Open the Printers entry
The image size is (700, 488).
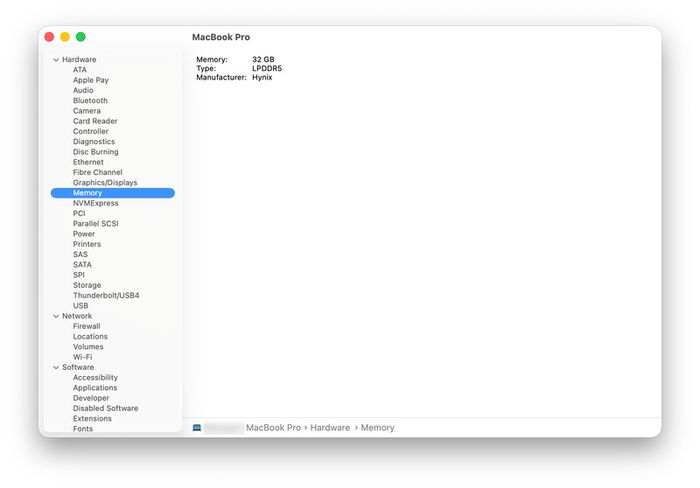pos(87,244)
